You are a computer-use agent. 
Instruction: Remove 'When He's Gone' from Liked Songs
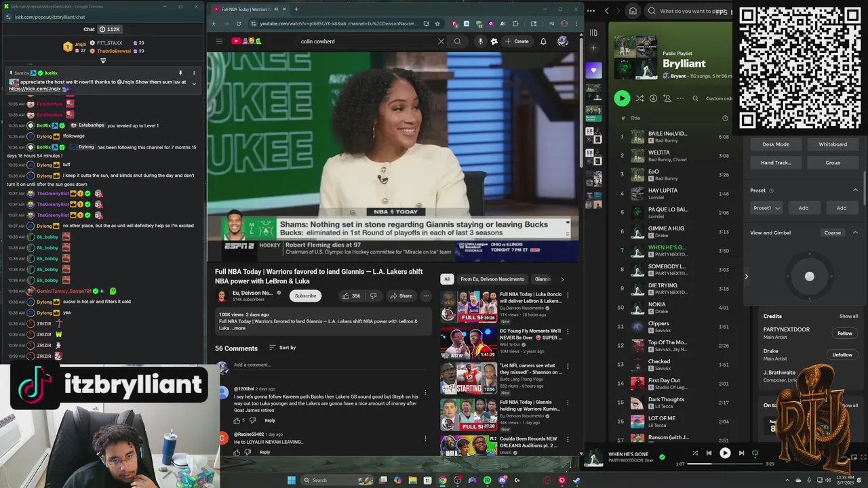663,457
